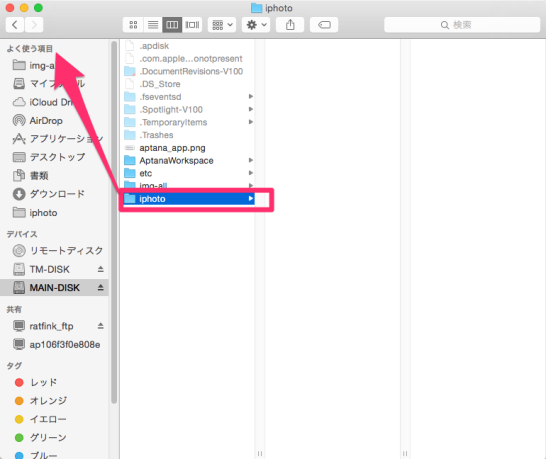Expand the etc folder arrow
This screenshot has height=459, width=546.
[251, 173]
